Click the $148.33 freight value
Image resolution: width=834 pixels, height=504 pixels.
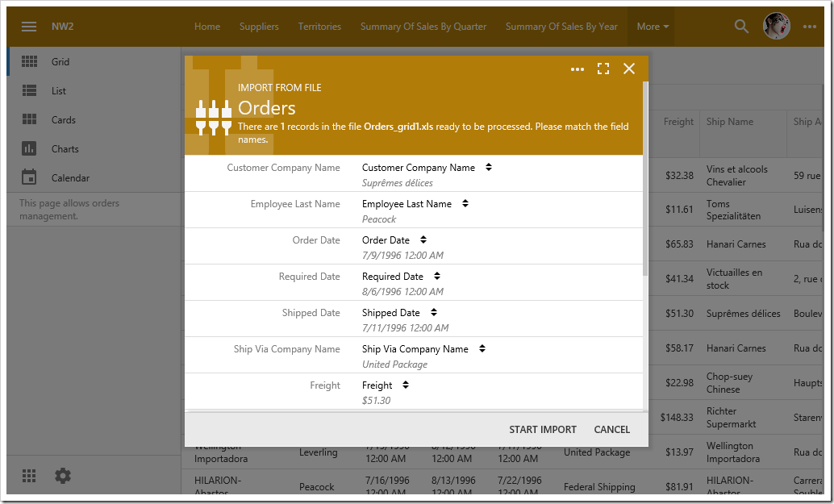point(677,418)
